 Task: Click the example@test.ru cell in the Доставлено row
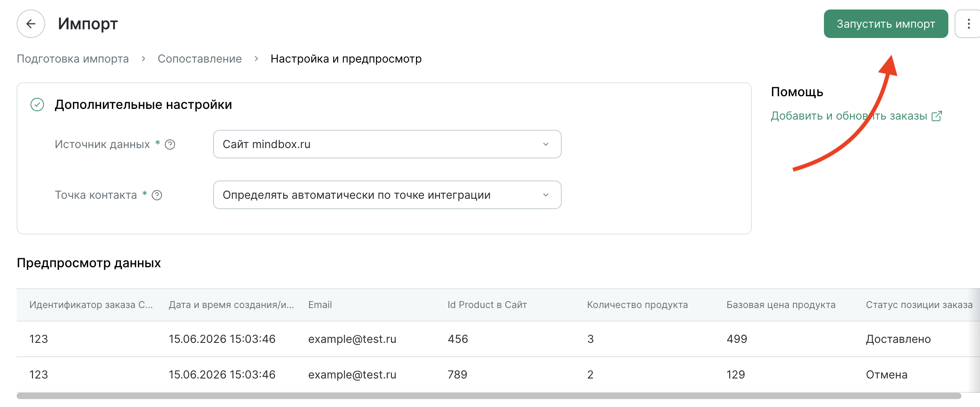(x=352, y=339)
